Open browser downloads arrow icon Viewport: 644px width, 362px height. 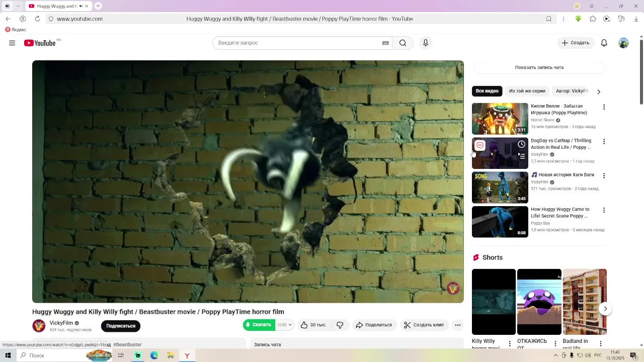[636, 19]
